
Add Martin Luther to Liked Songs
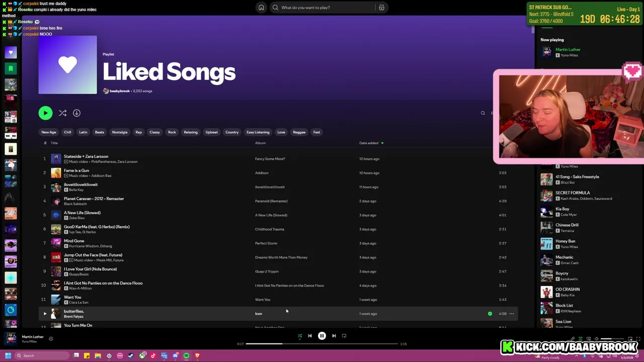click(51, 339)
